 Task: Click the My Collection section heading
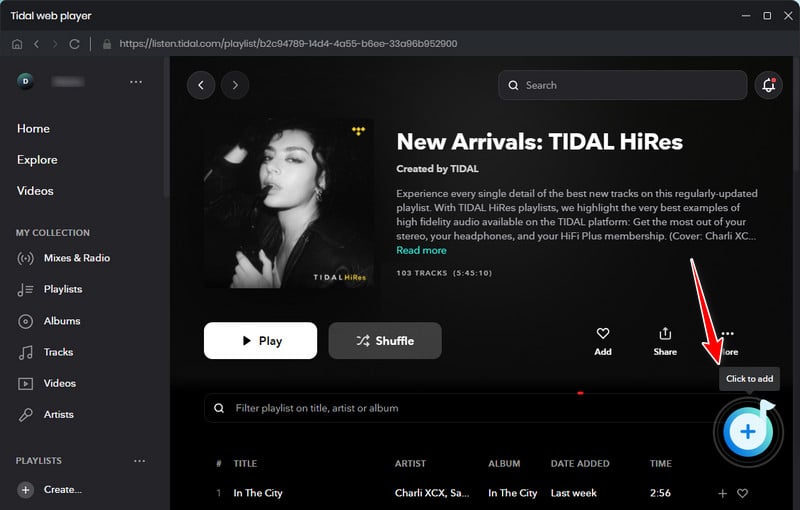click(53, 233)
